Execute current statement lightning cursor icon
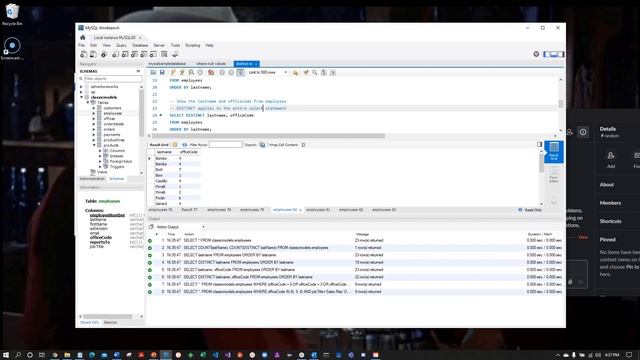The height and width of the screenshot is (360, 640). click(182, 72)
